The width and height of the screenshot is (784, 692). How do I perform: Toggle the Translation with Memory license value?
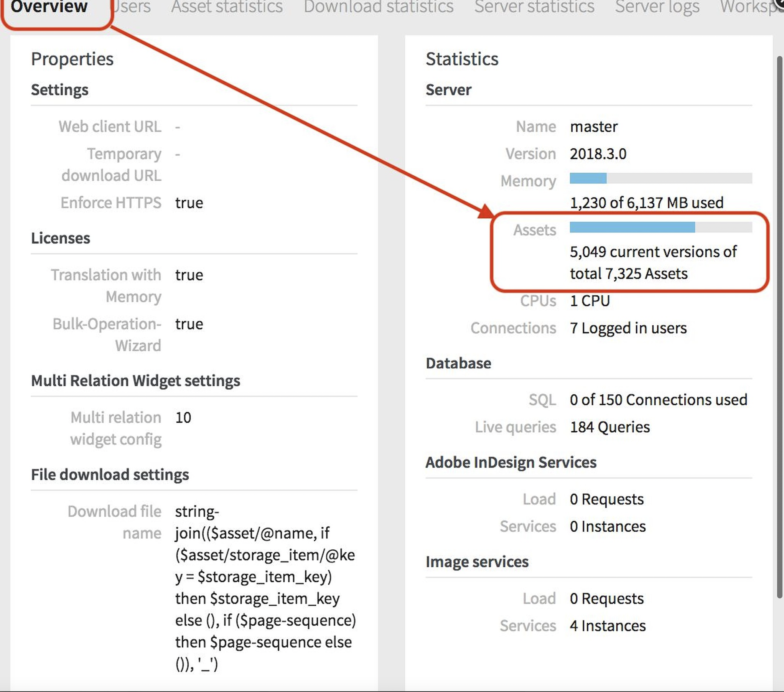click(x=189, y=275)
